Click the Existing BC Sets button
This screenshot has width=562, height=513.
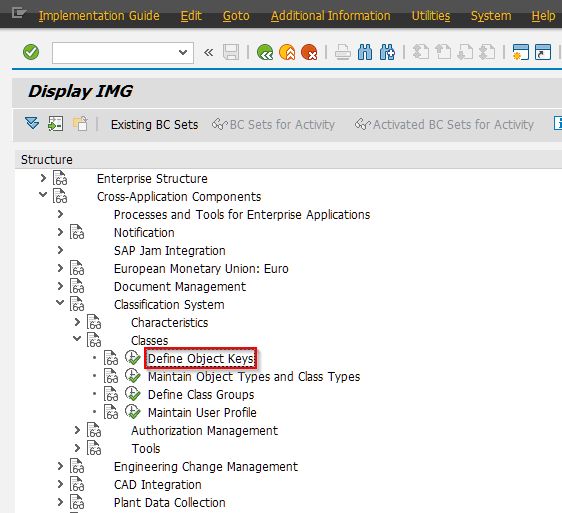point(154,124)
